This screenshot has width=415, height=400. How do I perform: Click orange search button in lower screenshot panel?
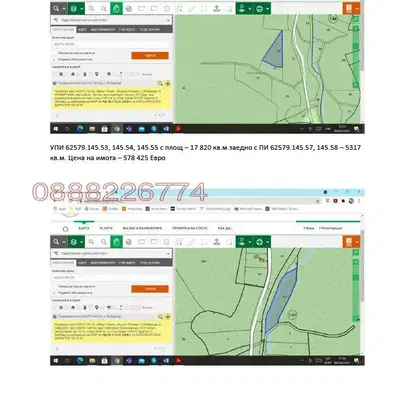tap(150, 289)
